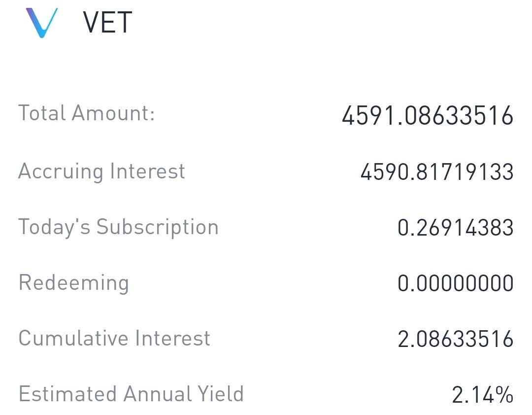Click the word Estimated in Estimated Annual Yield

[67, 394]
